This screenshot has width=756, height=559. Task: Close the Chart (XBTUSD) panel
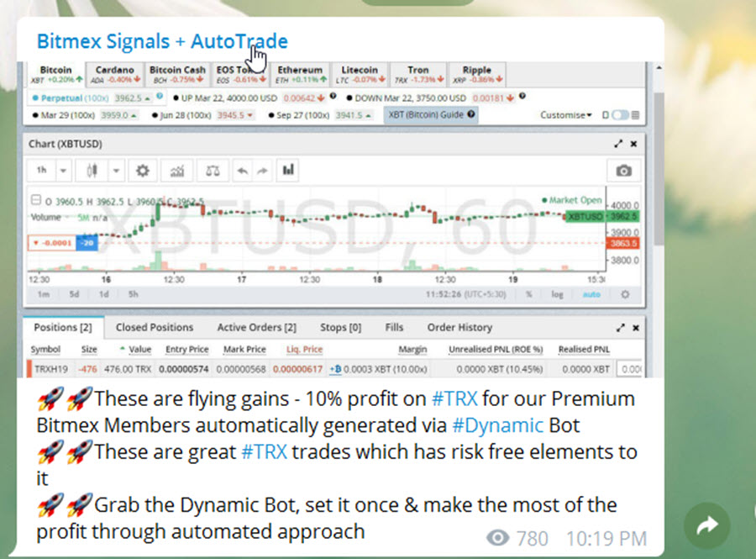[x=633, y=144]
